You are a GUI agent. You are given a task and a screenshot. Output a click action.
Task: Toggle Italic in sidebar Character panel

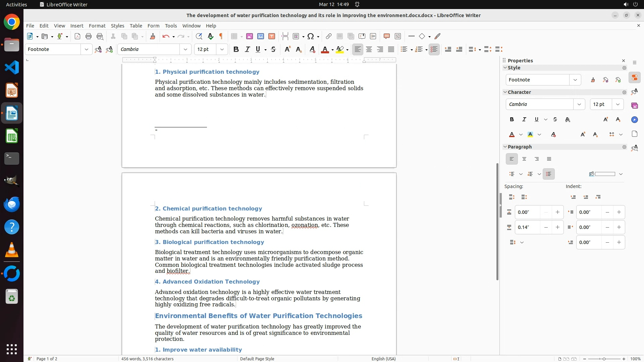point(524,120)
